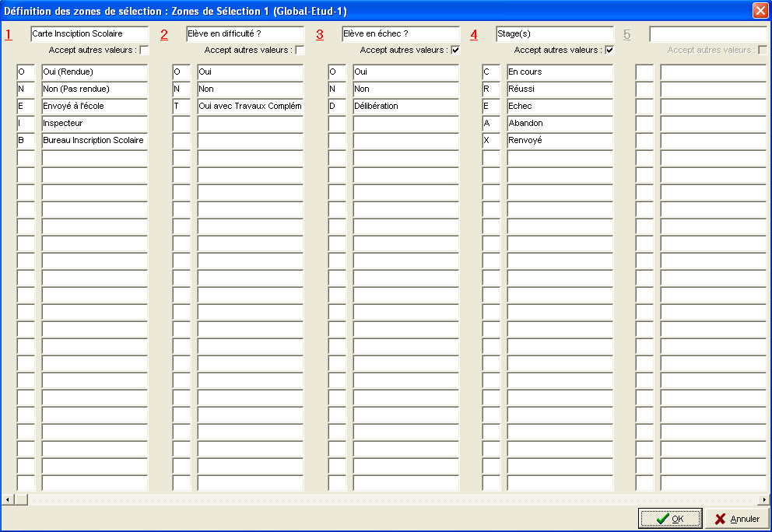Click the OK button

pyautogui.click(x=670, y=518)
